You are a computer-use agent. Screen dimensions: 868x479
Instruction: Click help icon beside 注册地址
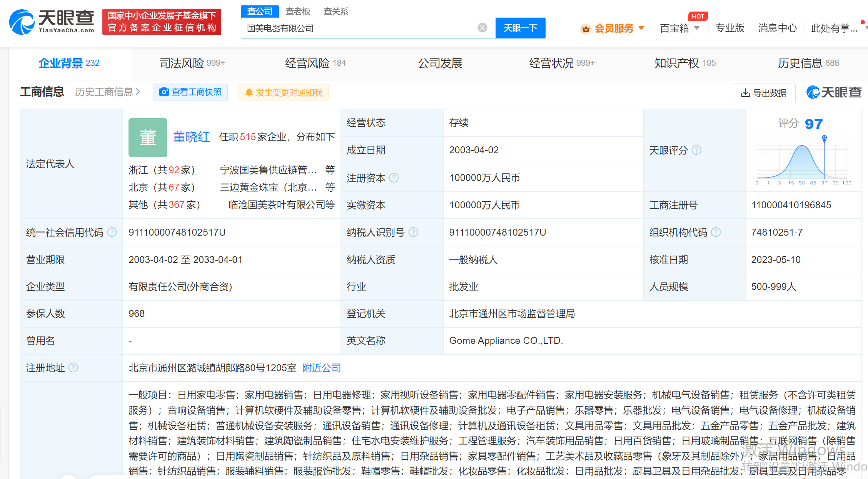click(x=73, y=368)
